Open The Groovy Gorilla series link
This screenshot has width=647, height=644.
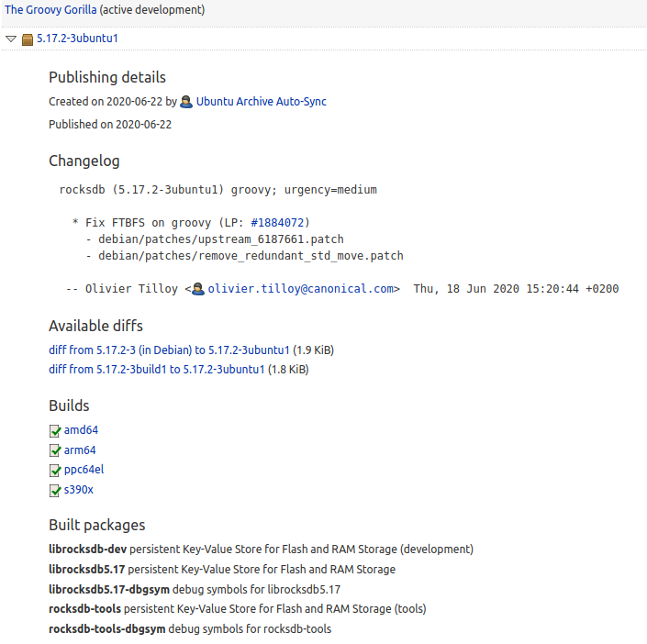(50, 10)
